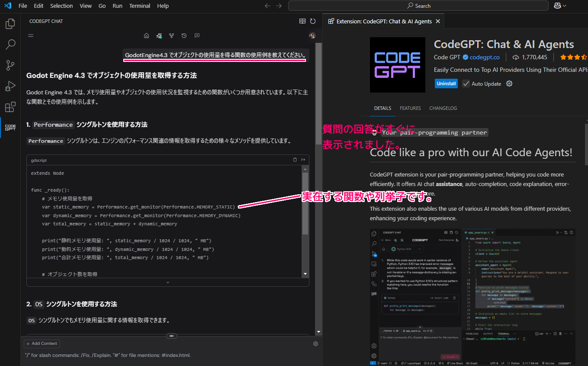
Task: Open the Help menu
Action: [x=163, y=6]
